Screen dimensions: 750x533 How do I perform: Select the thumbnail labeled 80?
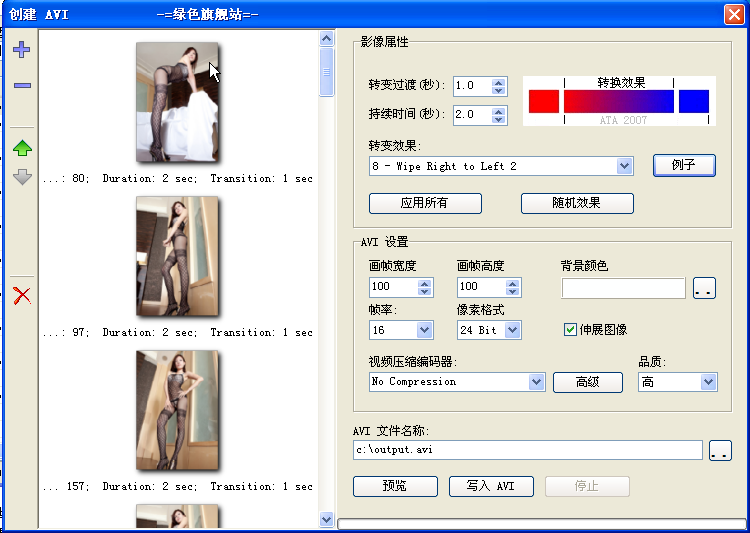[177, 101]
